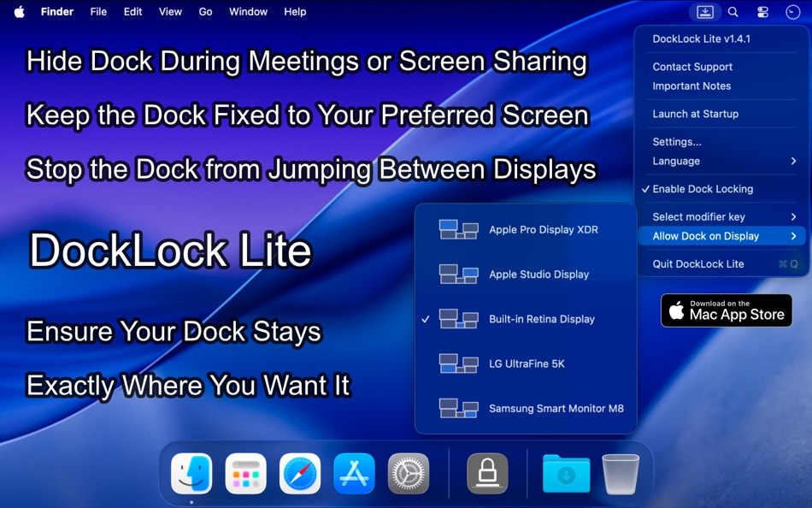Open the Finder menu in the menu bar
This screenshot has width=812, height=508.
[x=57, y=11]
